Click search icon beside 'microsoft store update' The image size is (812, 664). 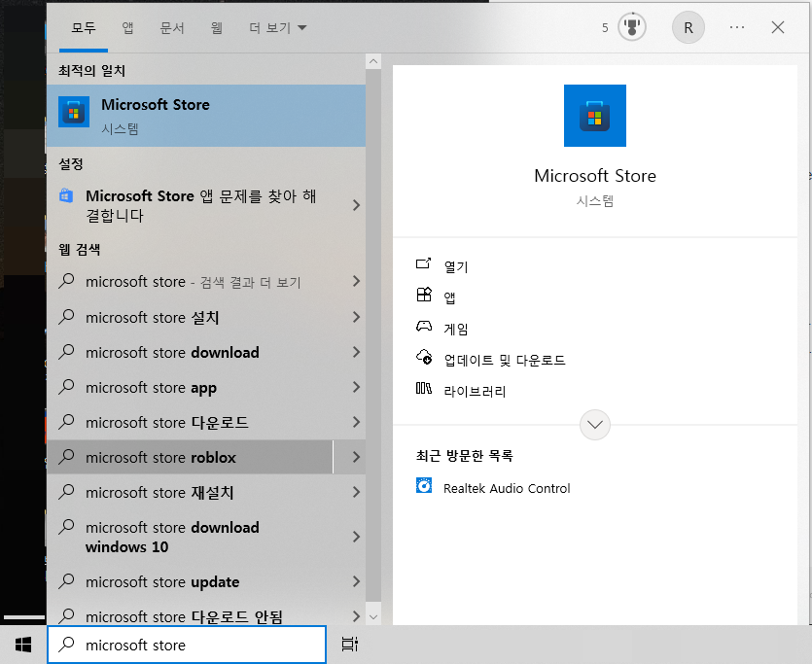(67, 581)
